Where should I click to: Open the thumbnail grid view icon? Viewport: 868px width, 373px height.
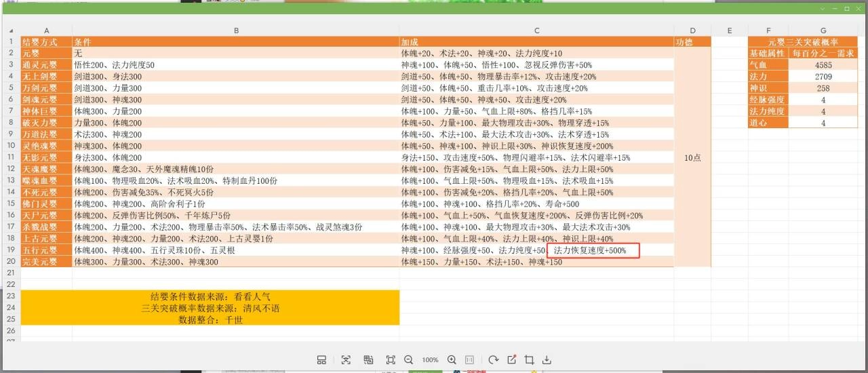322,360
